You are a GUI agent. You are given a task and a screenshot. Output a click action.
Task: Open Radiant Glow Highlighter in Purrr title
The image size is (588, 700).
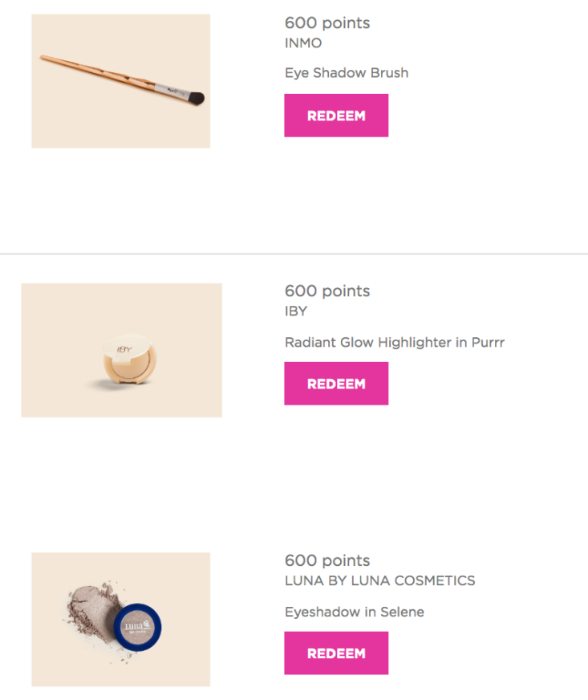click(x=395, y=342)
